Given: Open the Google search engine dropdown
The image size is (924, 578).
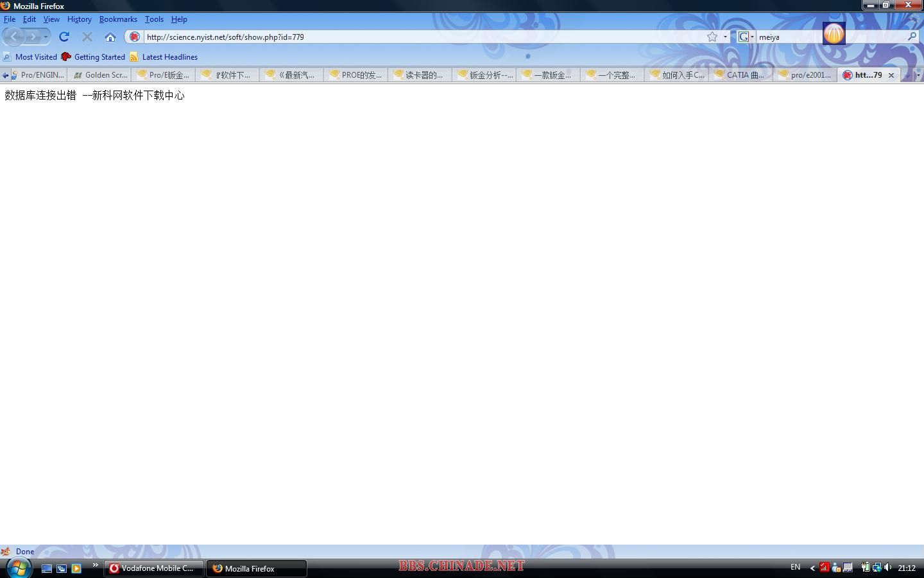Looking at the screenshot, I should (x=746, y=37).
